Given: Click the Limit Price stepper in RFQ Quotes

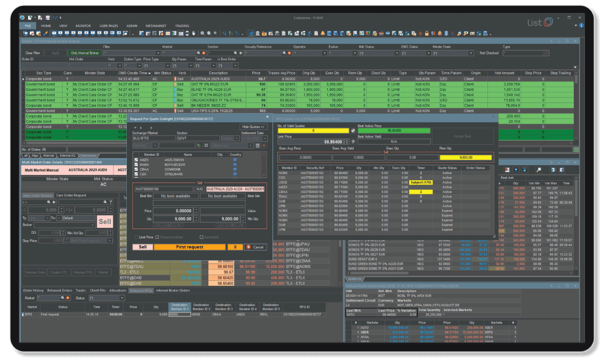Looking at the screenshot, I should tap(346, 141).
